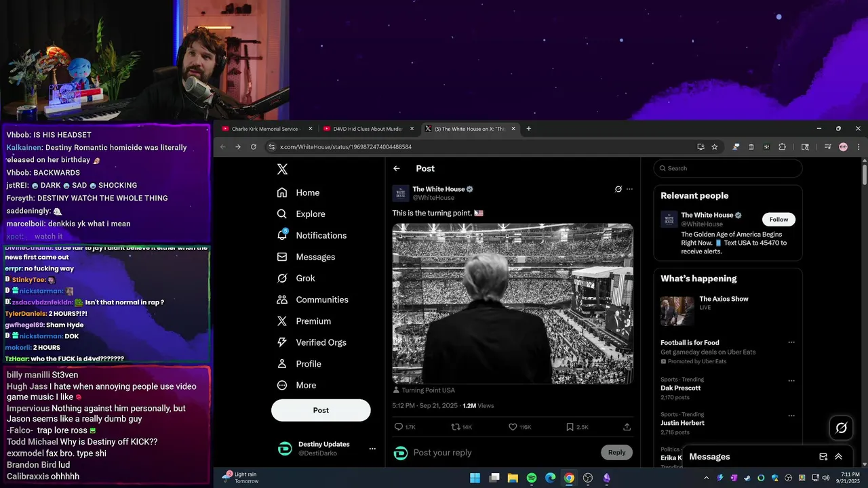Open The White House profile avatar on post

pos(401,193)
